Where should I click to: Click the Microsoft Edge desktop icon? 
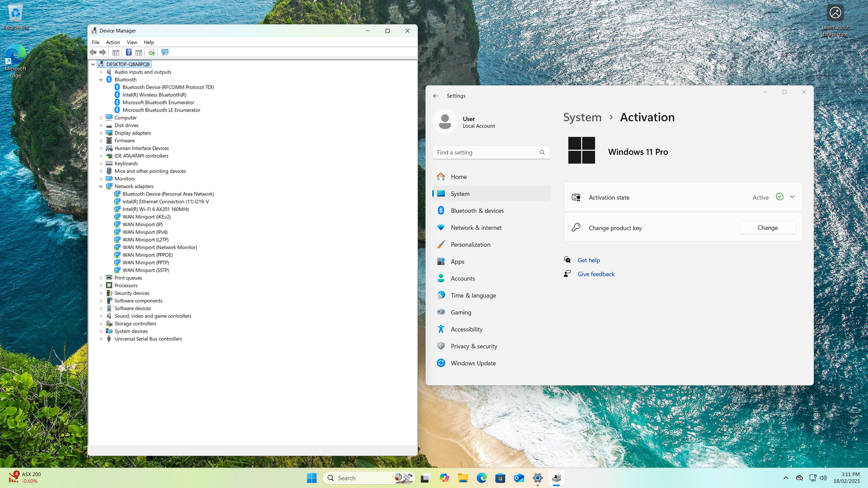(15, 61)
